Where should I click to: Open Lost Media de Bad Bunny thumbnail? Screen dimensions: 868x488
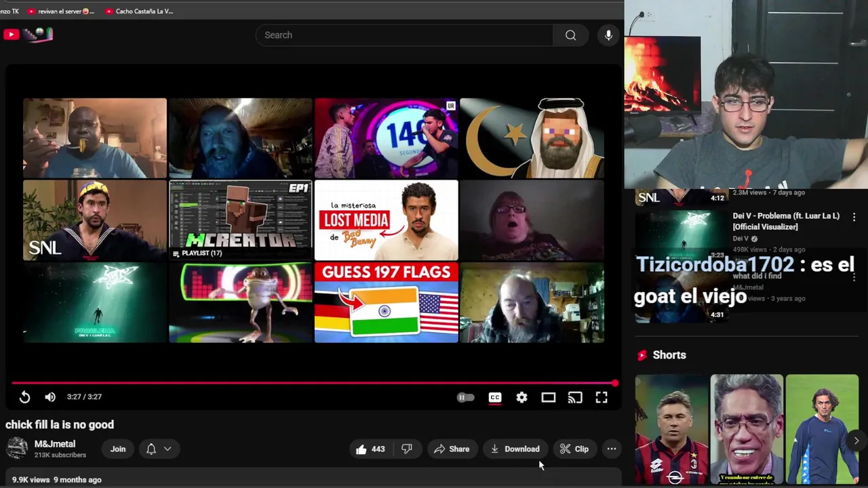click(x=387, y=220)
